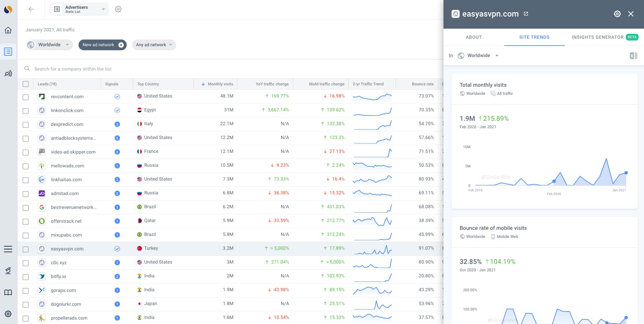The width and height of the screenshot is (644, 324).
Task: Click the offerstrack.net favicon
Action: (42, 221)
